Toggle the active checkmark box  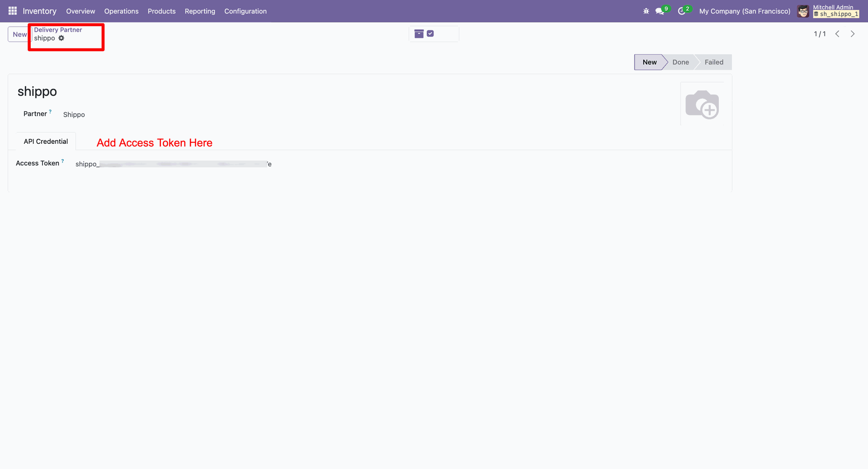(430, 33)
